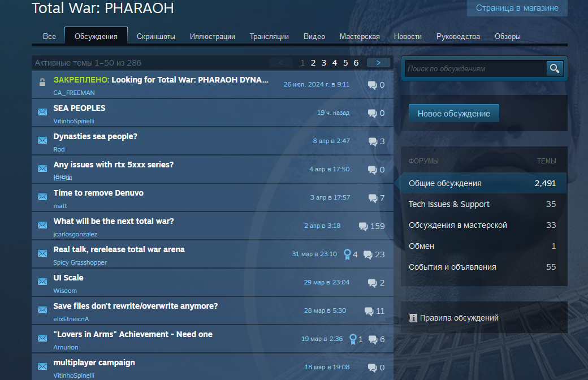This screenshot has width=588, height=380.
Task: Open the Новости tab
Action: [x=408, y=36]
